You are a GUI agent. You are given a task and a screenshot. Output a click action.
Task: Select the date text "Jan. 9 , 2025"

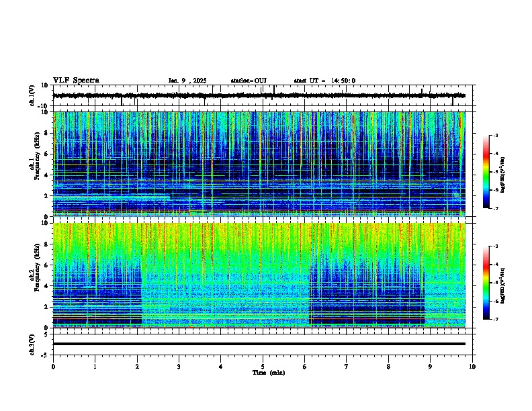187,81
